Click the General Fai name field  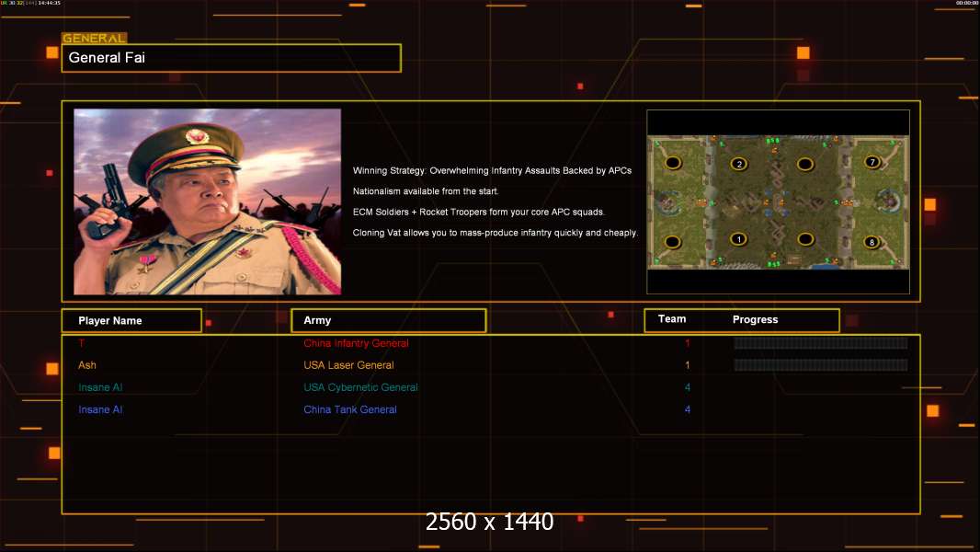pyautogui.click(x=232, y=58)
